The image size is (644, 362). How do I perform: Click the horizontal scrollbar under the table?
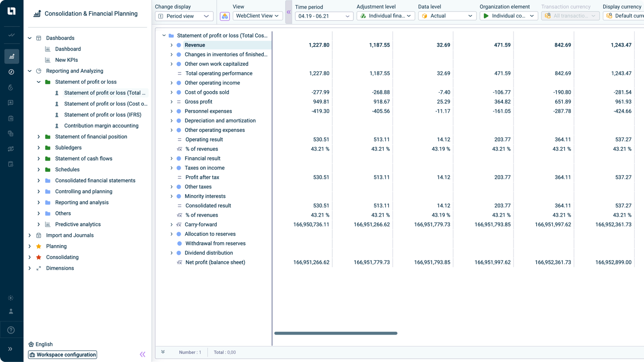(336, 333)
